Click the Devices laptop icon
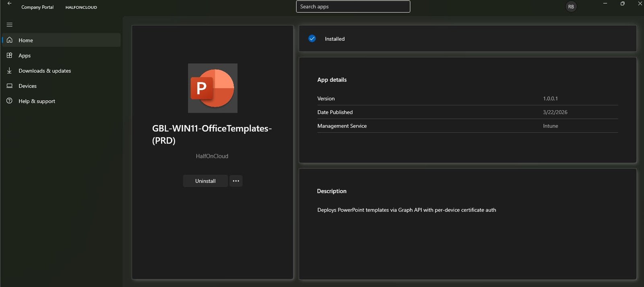Image resolution: width=644 pixels, height=287 pixels. pos(10,86)
